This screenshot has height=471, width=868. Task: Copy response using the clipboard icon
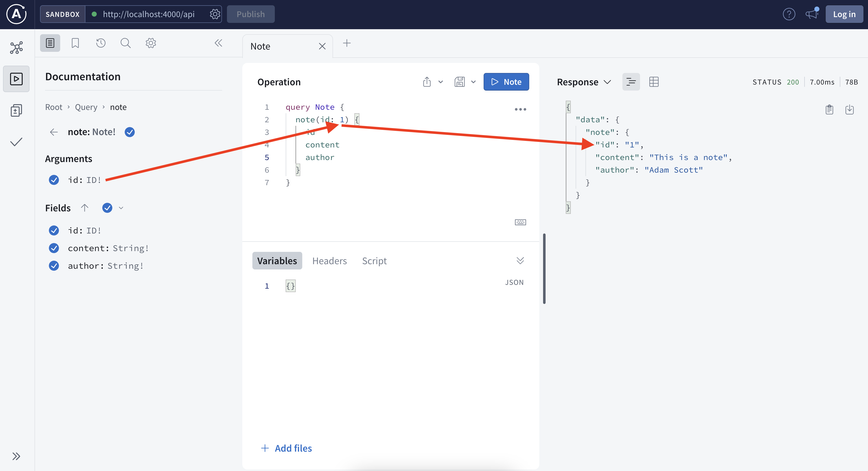829,109
